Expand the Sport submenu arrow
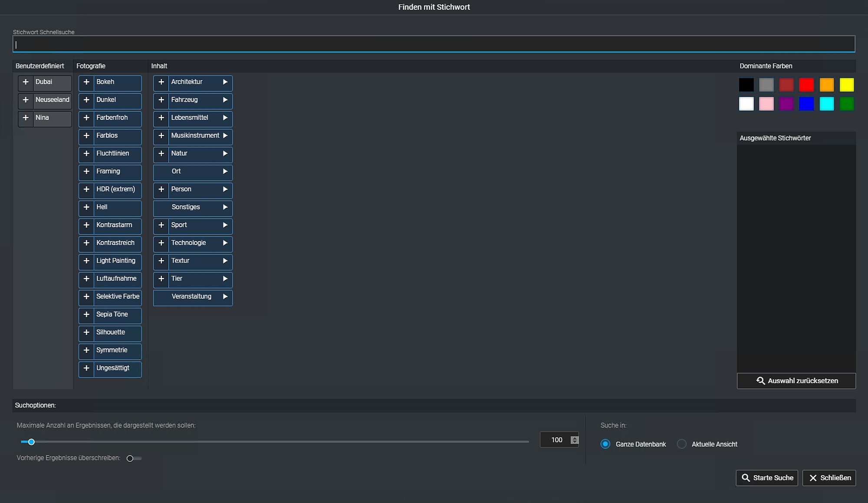 225,225
